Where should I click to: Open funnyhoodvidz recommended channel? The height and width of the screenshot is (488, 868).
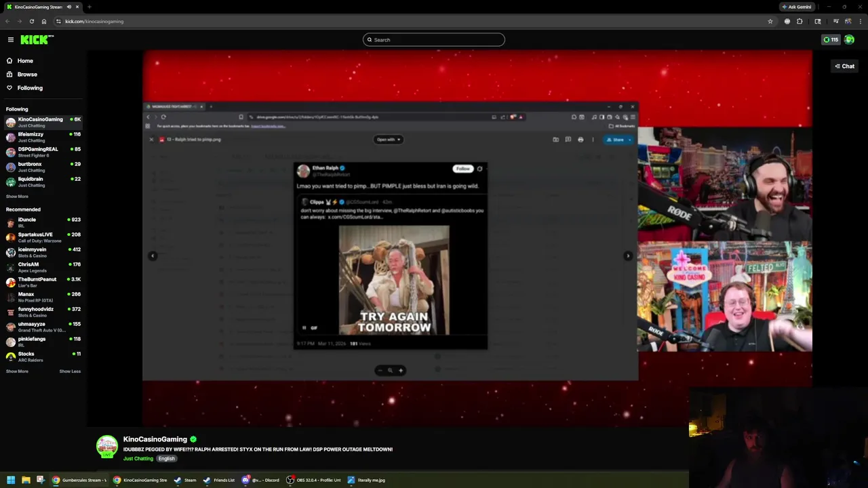point(43,312)
